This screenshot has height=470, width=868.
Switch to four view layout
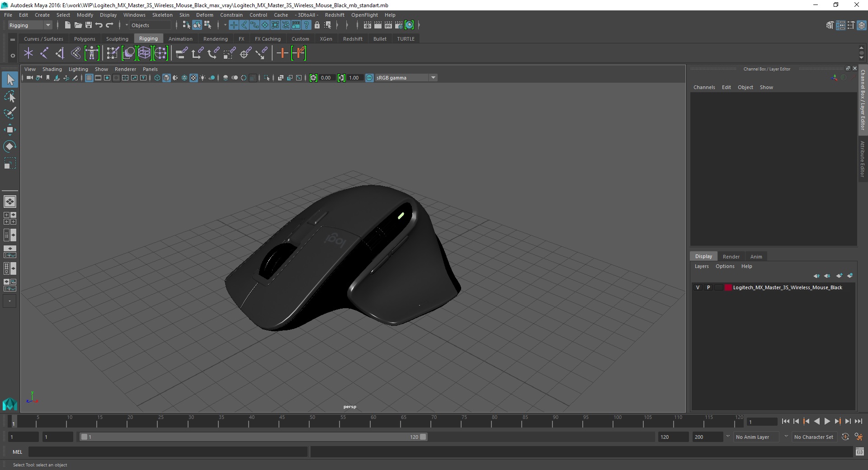pyautogui.click(x=10, y=218)
